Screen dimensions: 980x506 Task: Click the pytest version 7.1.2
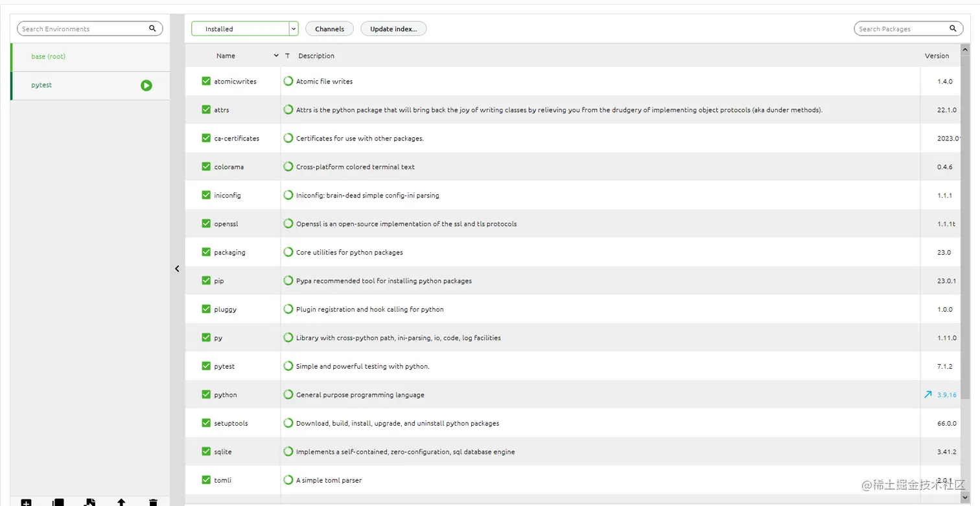944,366
